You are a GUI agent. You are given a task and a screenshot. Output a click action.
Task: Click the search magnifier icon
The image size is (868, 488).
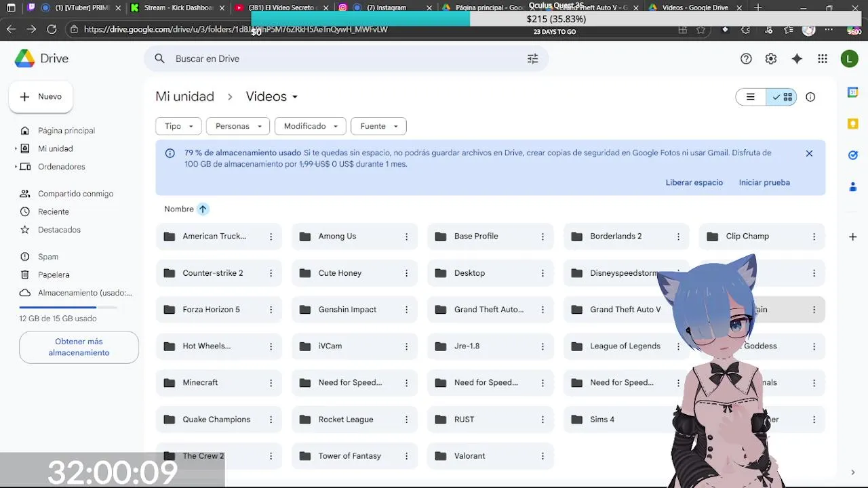pyautogui.click(x=159, y=59)
